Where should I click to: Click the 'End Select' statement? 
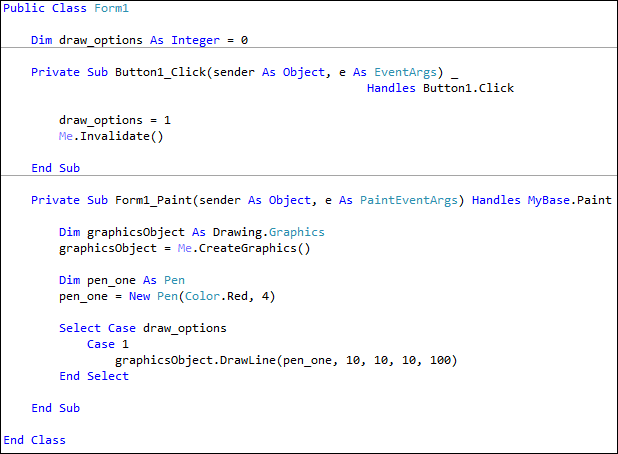94,376
